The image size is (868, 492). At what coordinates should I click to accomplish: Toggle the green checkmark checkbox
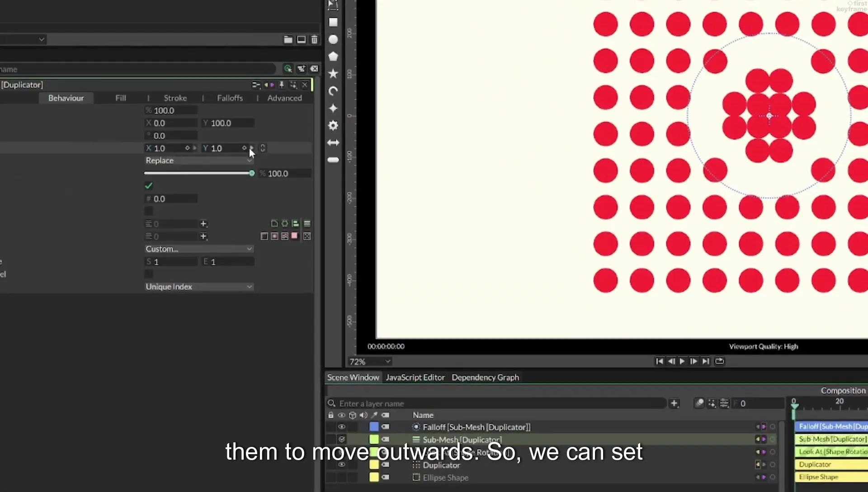148,185
